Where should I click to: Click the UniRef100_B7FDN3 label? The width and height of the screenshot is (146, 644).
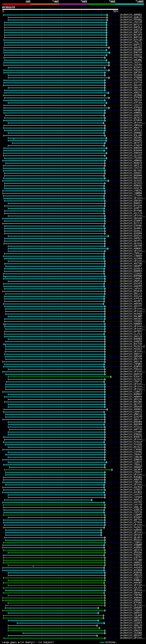pyautogui.click(x=131, y=603)
